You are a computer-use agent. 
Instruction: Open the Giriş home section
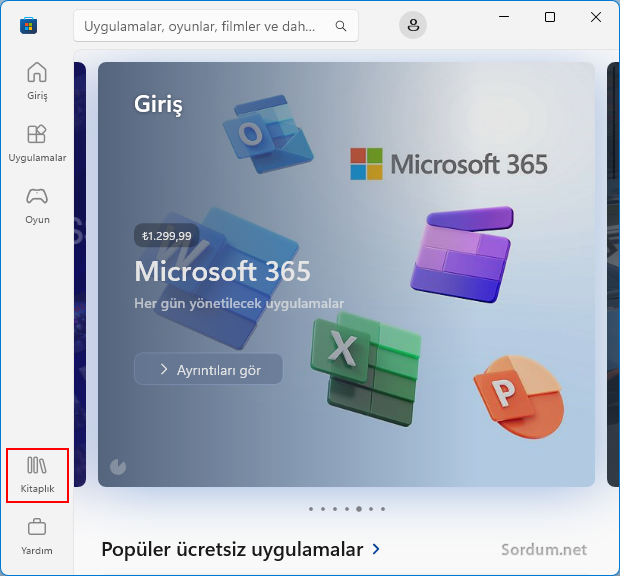[37, 81]
